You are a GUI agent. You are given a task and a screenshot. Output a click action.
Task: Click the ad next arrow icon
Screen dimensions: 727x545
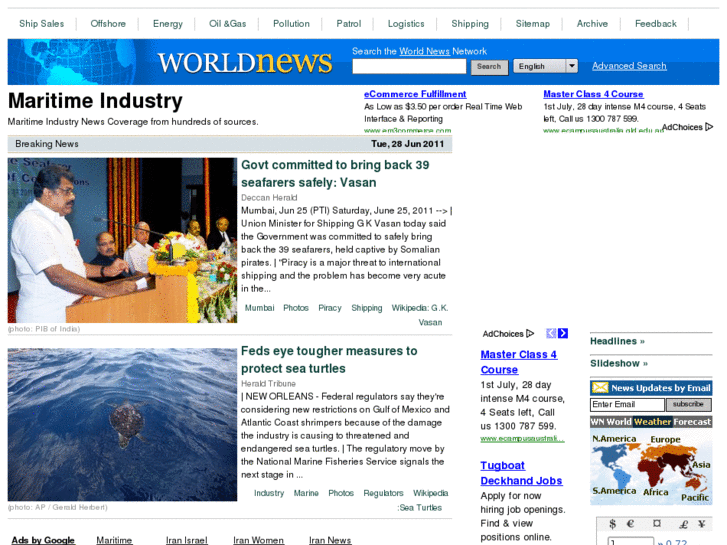coord(563,333)
